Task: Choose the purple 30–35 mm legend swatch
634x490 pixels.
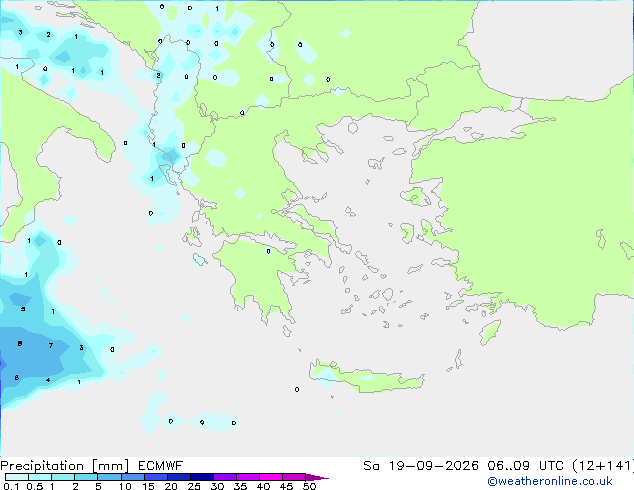Action: 224,477
